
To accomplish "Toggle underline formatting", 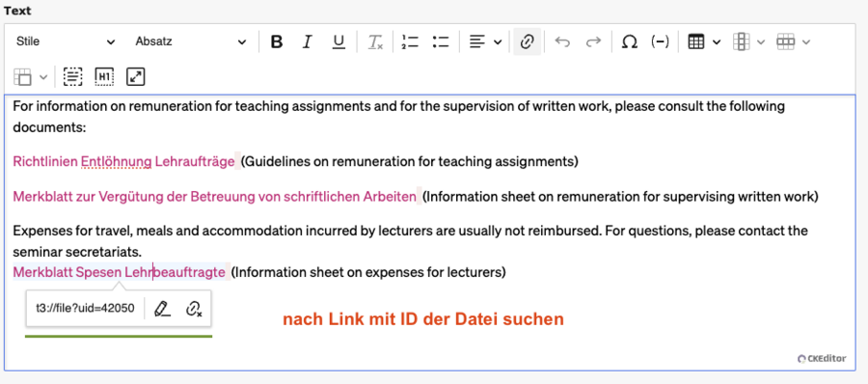I will click(339, 41).
